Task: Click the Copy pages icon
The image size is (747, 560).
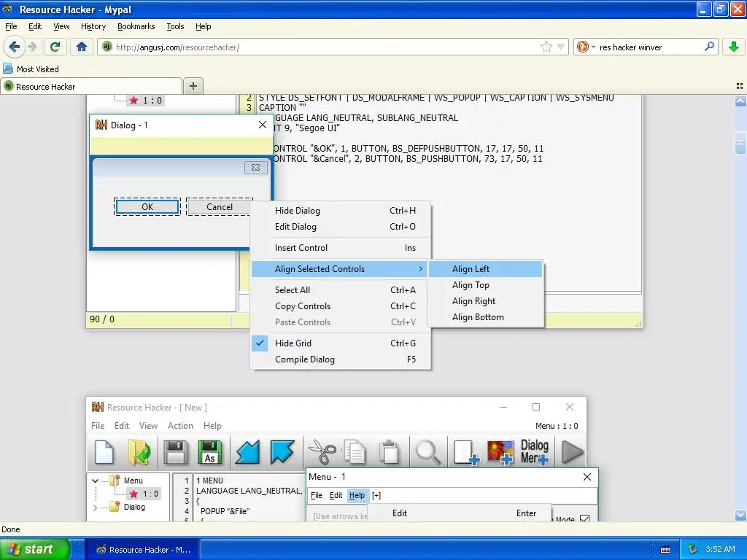Action: pyautogui.click(x=355, y=452)
